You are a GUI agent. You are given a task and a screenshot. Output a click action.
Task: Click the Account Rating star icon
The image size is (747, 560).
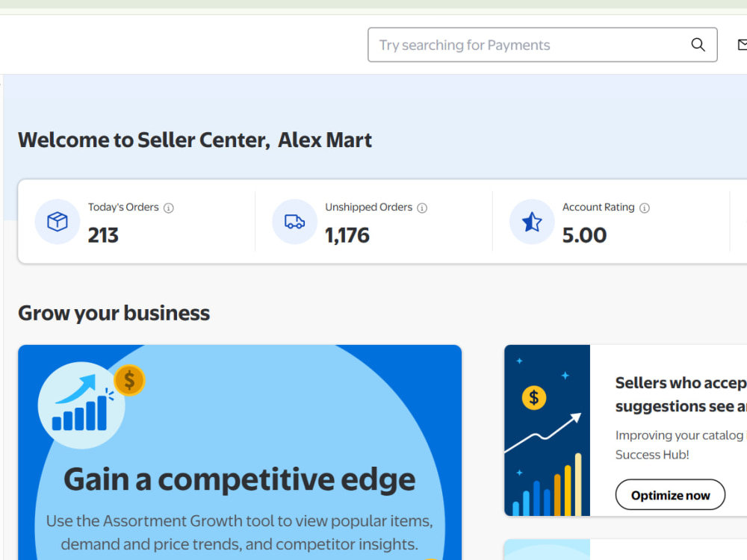coord(532,222)
